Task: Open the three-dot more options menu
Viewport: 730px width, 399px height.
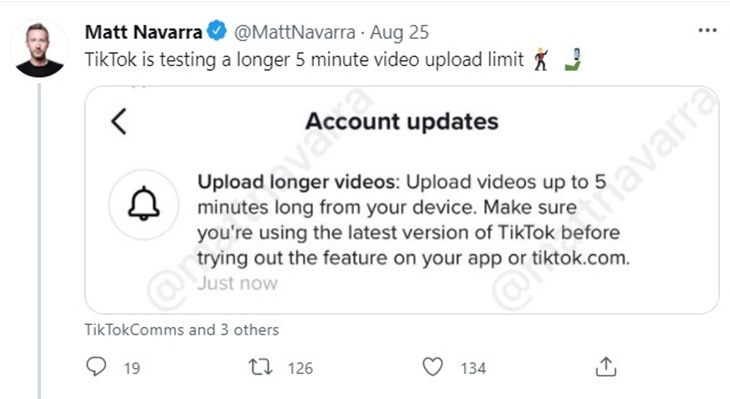Action: (x=707, y=31)
